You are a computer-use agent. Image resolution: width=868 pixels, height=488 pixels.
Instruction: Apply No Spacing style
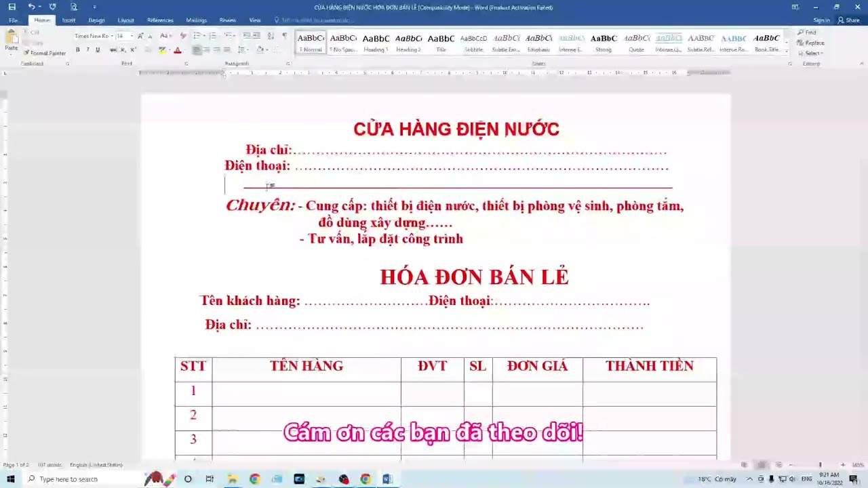pyautogui.click(x=343, y=42)
